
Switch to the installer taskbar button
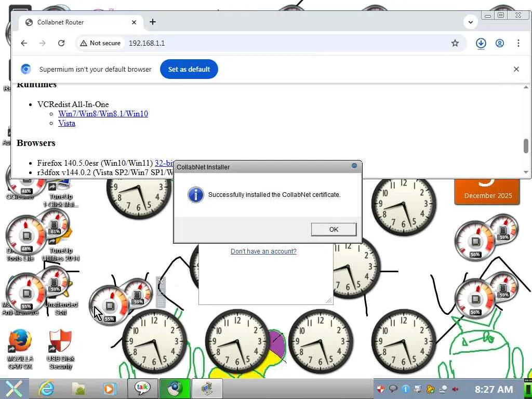207,389
